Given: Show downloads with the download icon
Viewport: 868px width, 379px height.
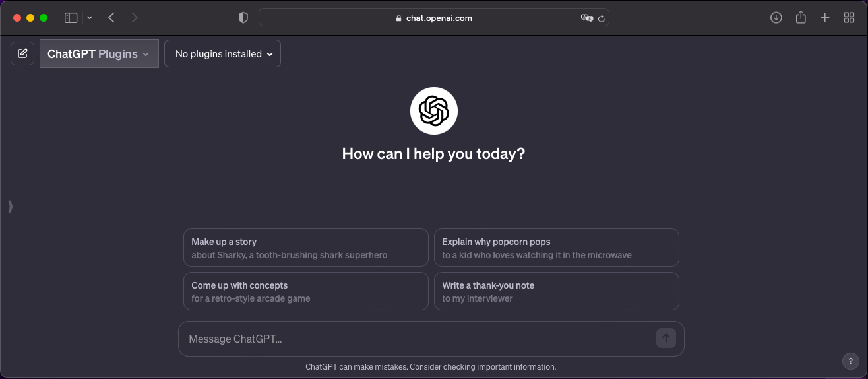Looking at the screenshot, I should [x=776, y=18].
